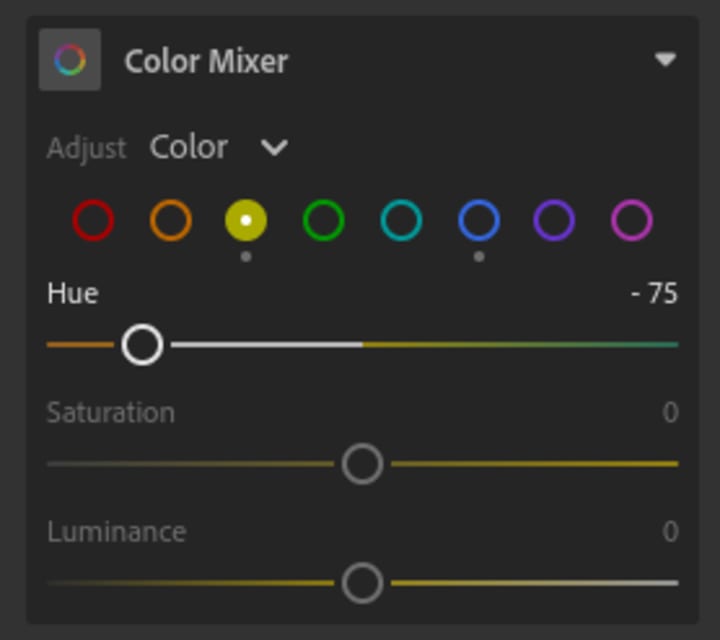Click the Hue value -75 field

655,294
